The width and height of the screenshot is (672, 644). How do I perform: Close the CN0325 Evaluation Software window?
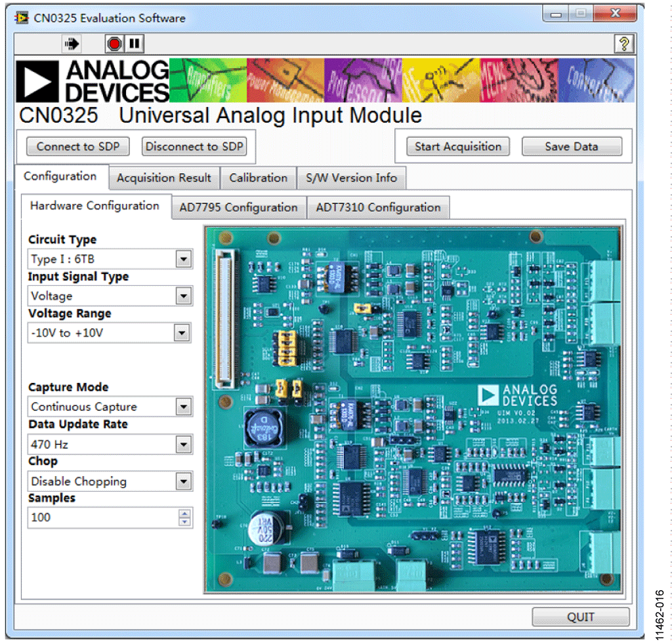(x=615, y=14)
